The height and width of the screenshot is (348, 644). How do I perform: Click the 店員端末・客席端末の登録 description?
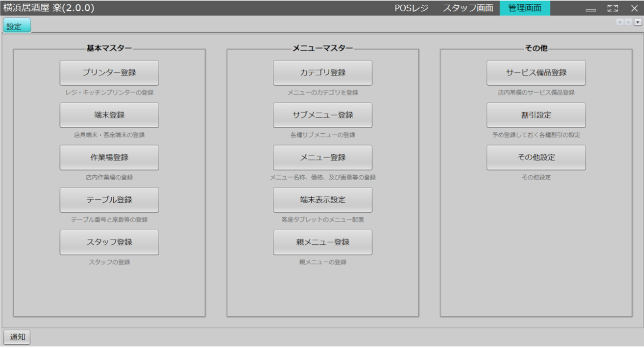point(109,135)
